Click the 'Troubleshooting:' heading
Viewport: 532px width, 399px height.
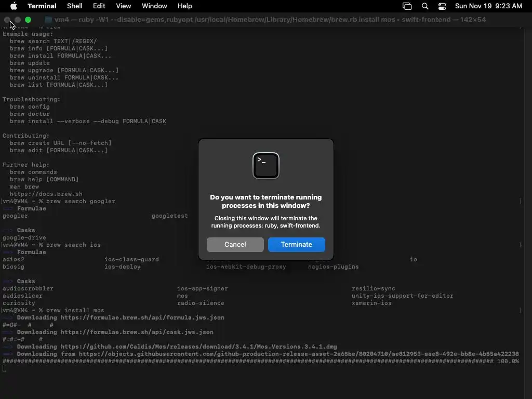pos(32,99)
